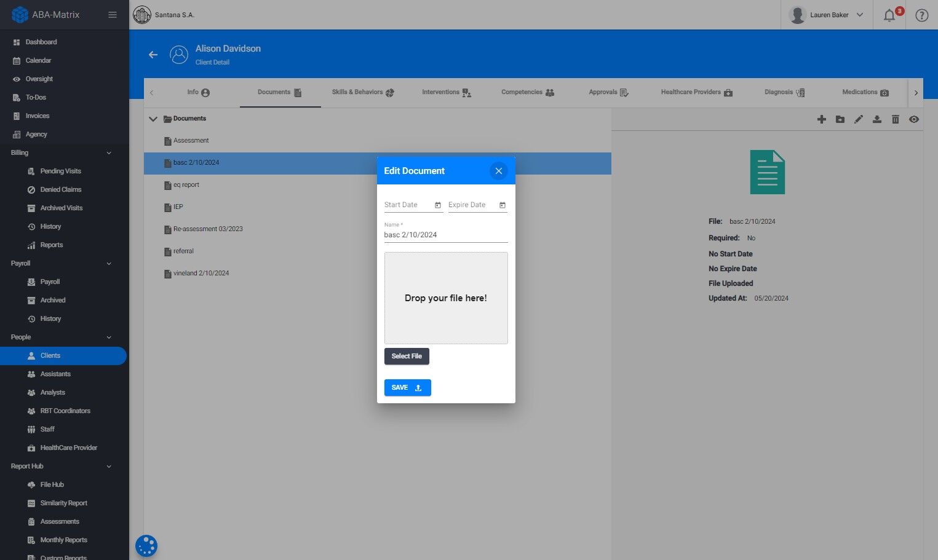The image size is (938, 560).
Task: Click the Alison Davidson avatar icon
Action: click(x=179, y=55)
